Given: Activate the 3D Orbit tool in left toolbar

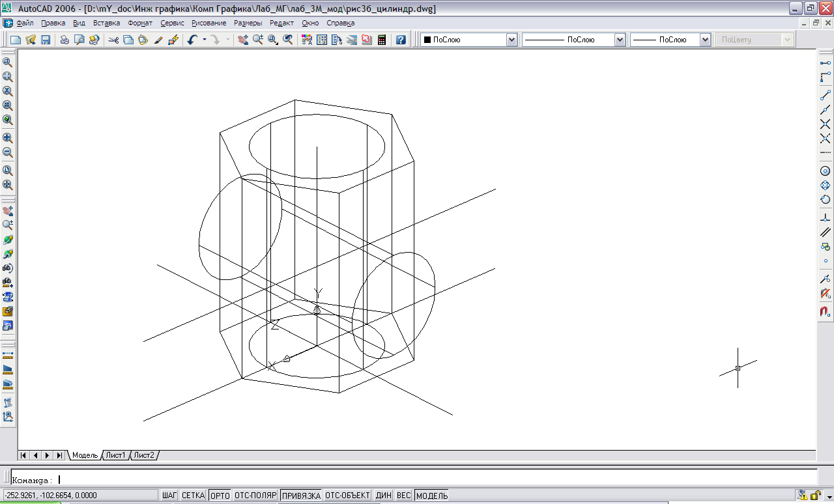Looking at the screenshot, I should click(x=8, y=240).
